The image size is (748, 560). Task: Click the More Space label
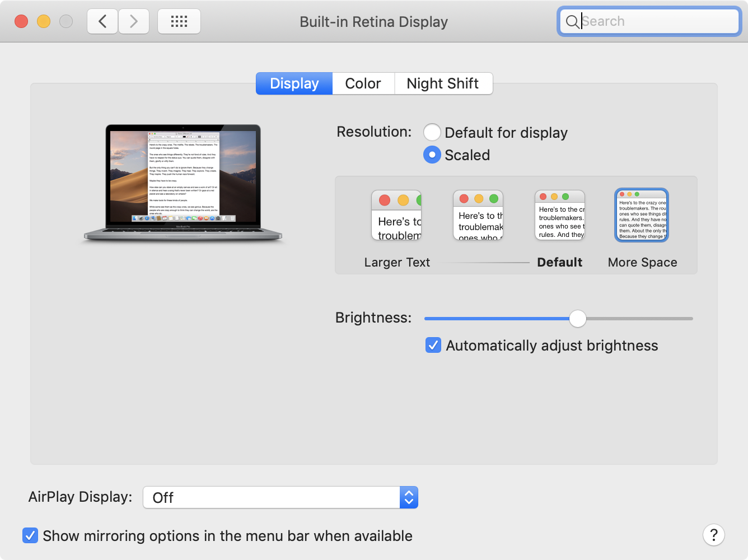pyautogui.click(x=643, y=262)
